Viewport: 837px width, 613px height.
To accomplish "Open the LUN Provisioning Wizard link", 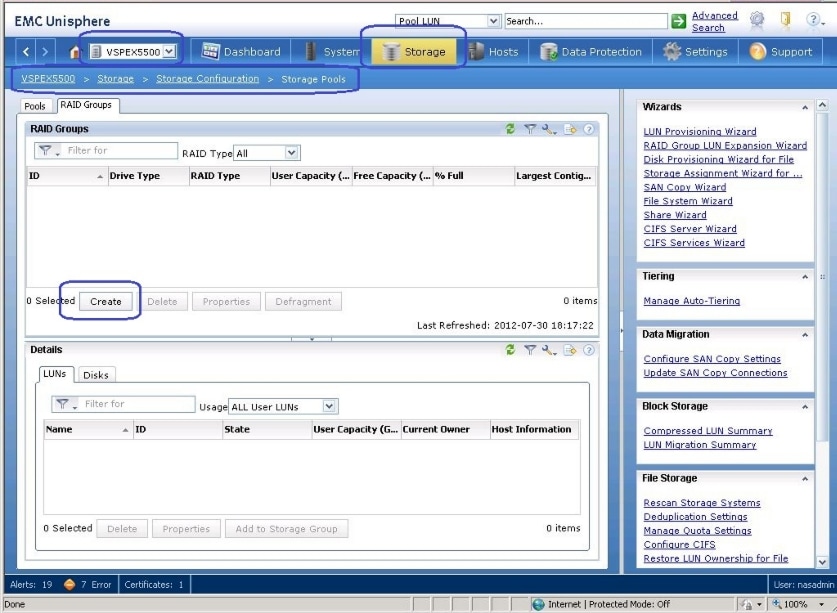I will click(x=699, y=132).
